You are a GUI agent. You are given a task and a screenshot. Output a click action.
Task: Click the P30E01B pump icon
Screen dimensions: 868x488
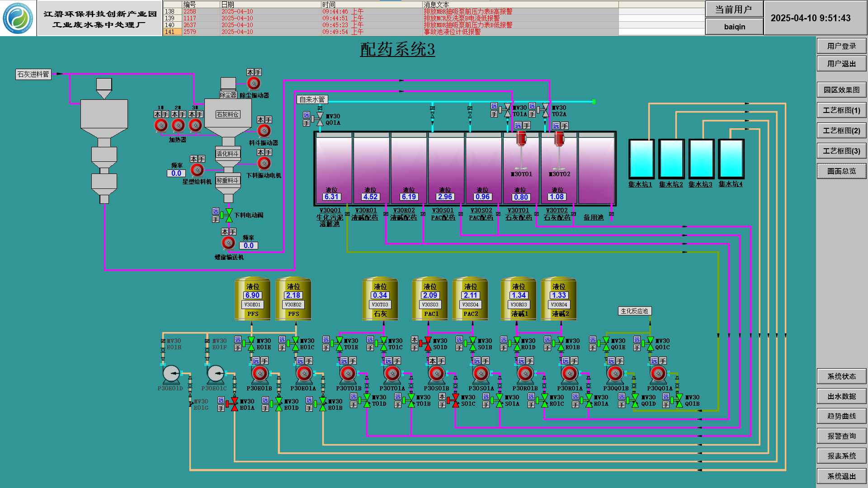(x=259, y=374)
